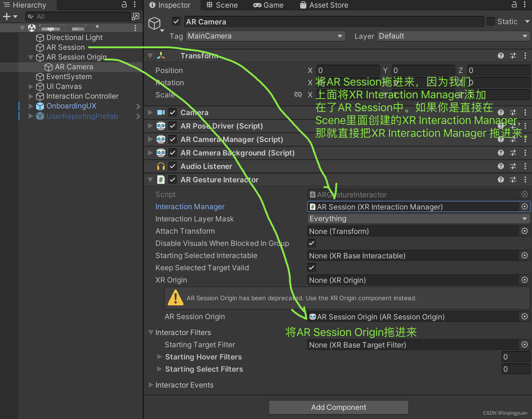Screen dimensions: 532x419
Task: Click the Add Component button
Action: tap(339, 407)
